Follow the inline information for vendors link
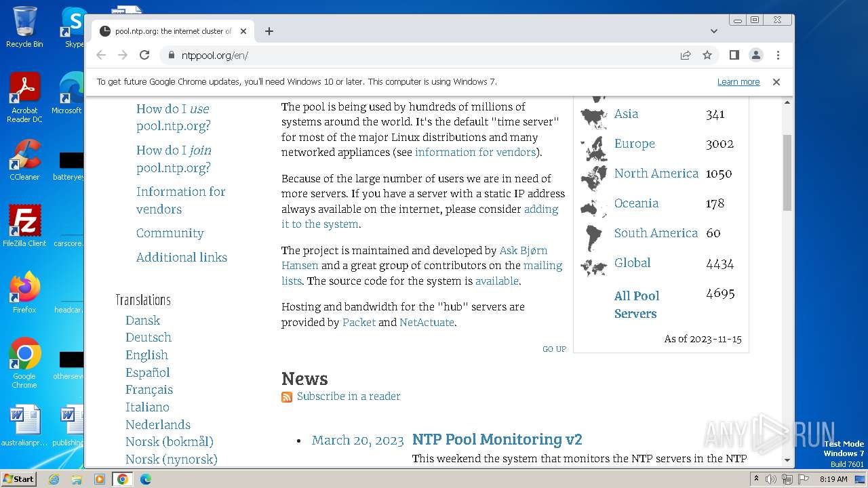Viewport: 868px width, 488px height. [475, 152]
